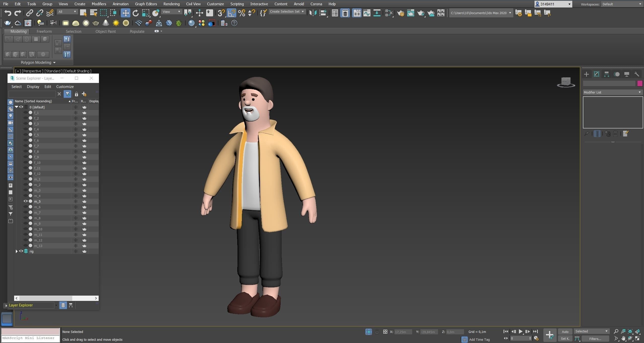Toggle freeze snowflake for m_3

tap(75, 190)
